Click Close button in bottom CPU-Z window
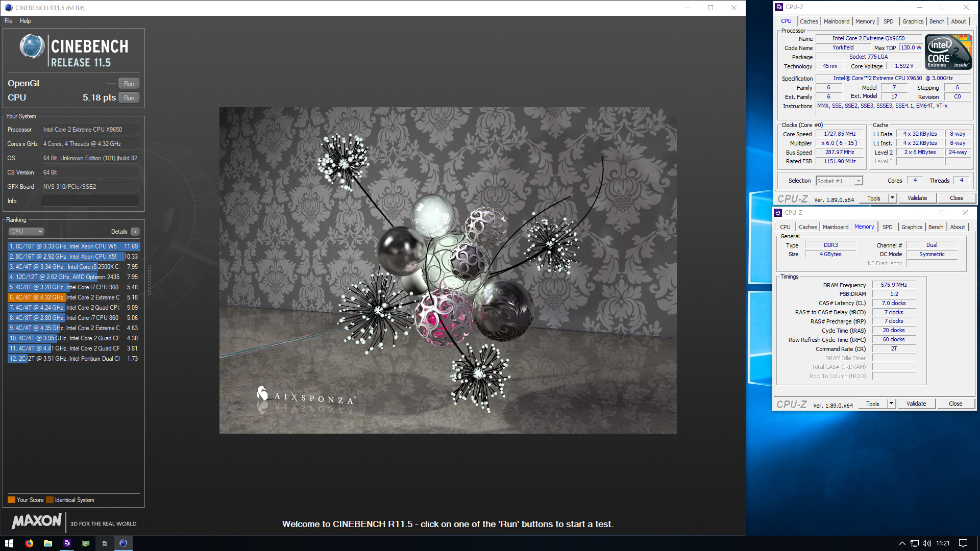This screenshot has height=551, width=980. pos(955,404)
